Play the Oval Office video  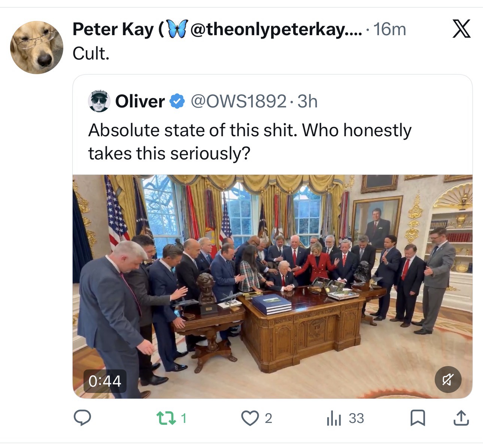[272, 286]
